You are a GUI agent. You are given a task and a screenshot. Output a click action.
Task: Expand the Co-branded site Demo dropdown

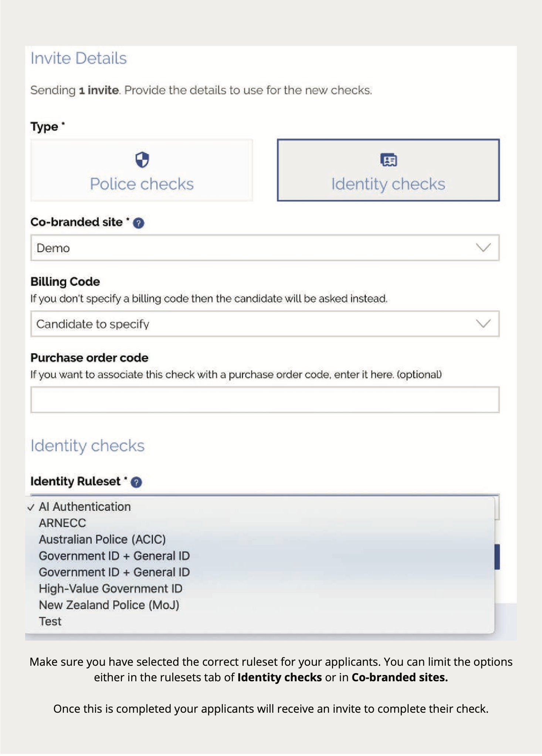265,248
